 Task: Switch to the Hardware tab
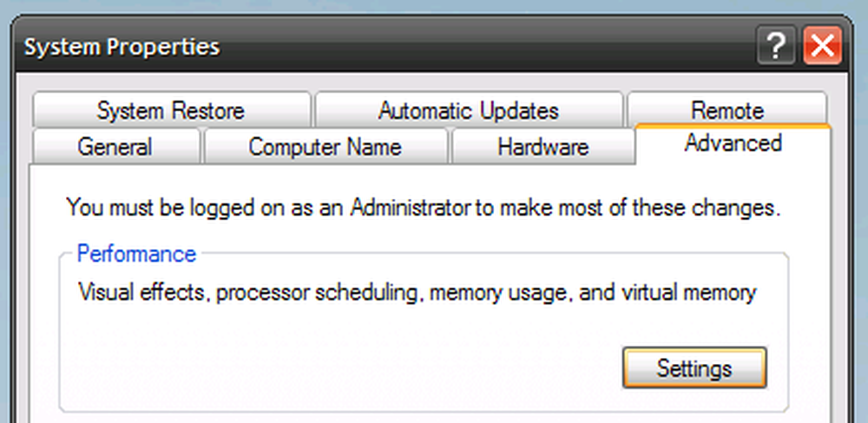coord(543,147)
